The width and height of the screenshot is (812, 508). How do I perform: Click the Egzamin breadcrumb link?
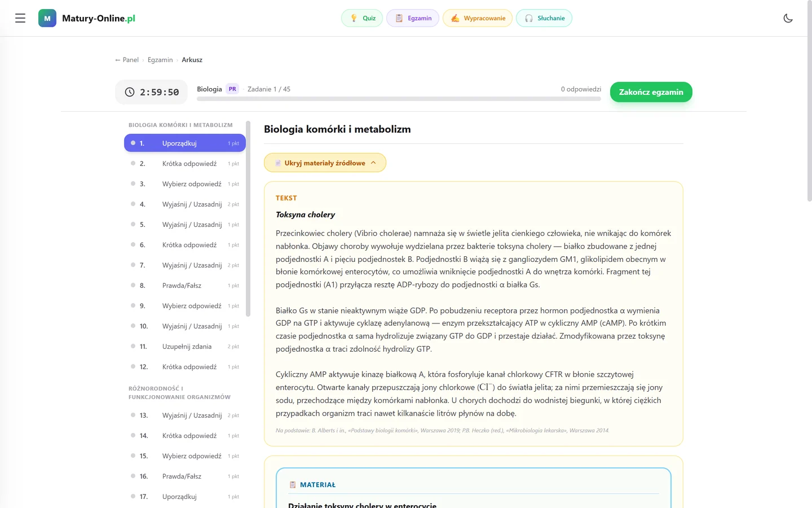pyautogui.click(x=160, y=60)
